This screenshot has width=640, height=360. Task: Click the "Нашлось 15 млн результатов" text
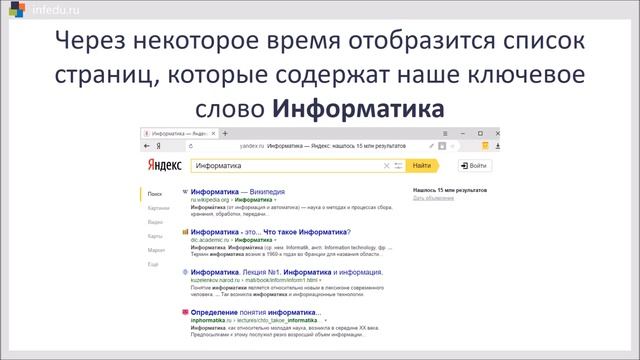pos(450,190)
